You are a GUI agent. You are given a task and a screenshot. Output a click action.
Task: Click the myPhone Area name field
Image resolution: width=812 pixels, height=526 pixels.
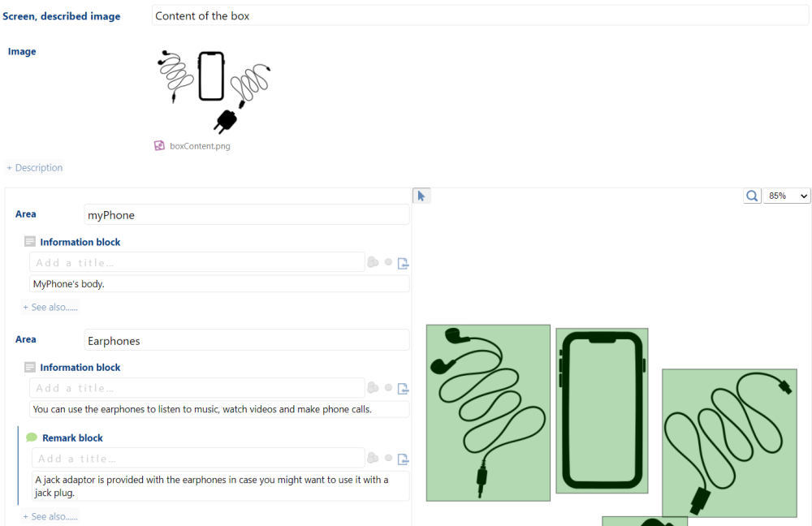[x=247, y=215]
